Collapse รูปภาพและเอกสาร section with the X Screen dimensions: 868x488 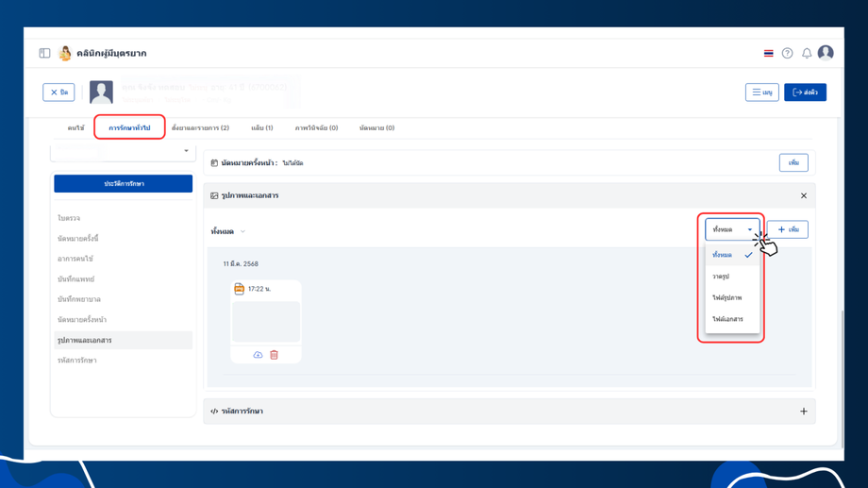pos(804,195)
